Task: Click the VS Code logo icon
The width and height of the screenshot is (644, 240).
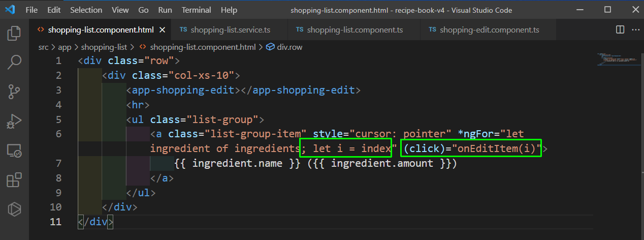Action: (11, 10)
